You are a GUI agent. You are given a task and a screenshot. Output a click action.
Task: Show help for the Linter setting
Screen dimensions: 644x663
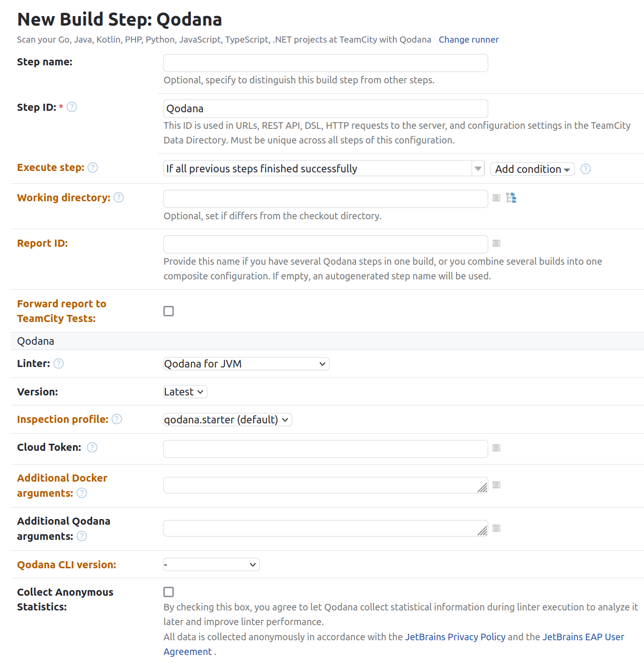point(59,364)
